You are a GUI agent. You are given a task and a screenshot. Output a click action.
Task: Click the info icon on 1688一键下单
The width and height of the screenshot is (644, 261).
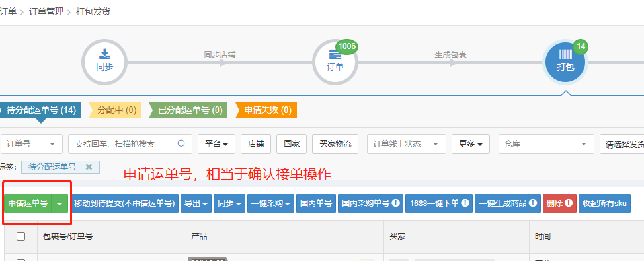pos(465,203)
